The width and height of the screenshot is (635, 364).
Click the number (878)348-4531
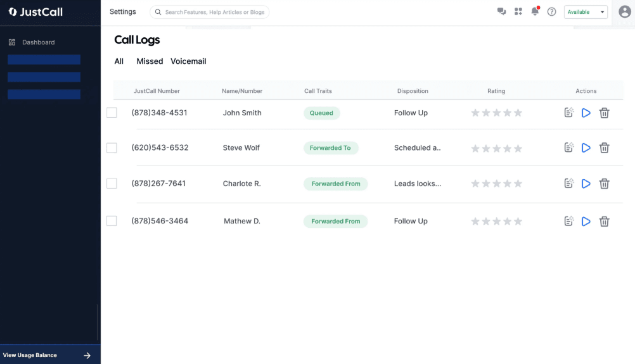click(160, 113)
